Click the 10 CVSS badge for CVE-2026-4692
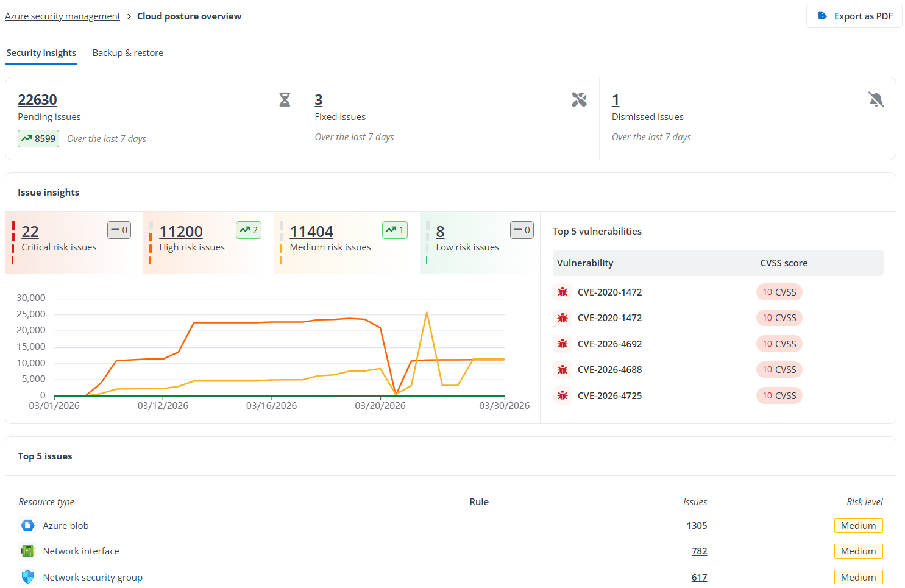 click(x=779, y=344)
